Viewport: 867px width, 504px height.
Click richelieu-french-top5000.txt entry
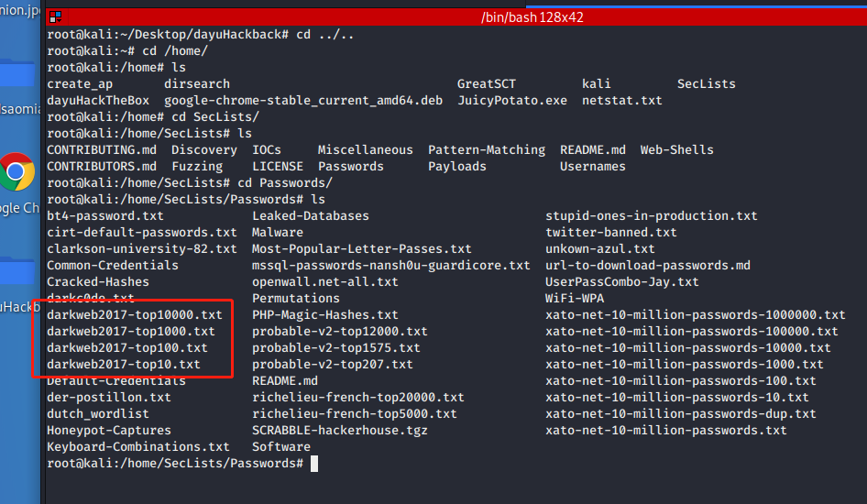pos(355,414)
